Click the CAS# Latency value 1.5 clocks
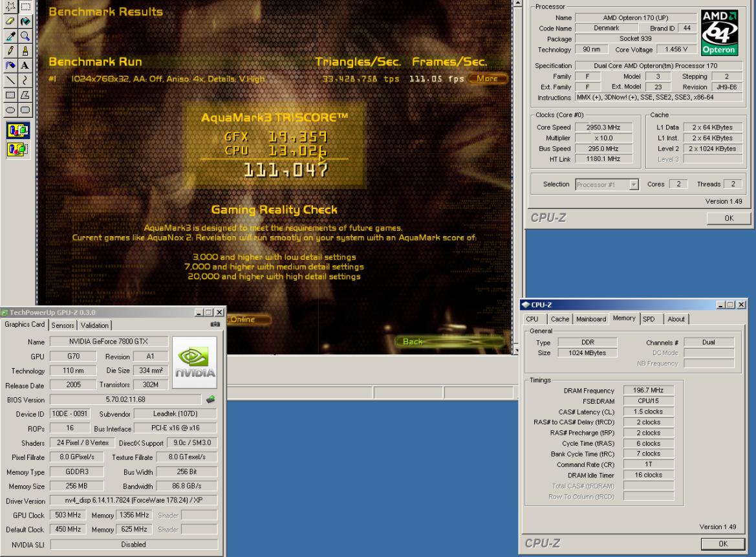The height and width of the screenshot is (557, 756). click(649, 411)
